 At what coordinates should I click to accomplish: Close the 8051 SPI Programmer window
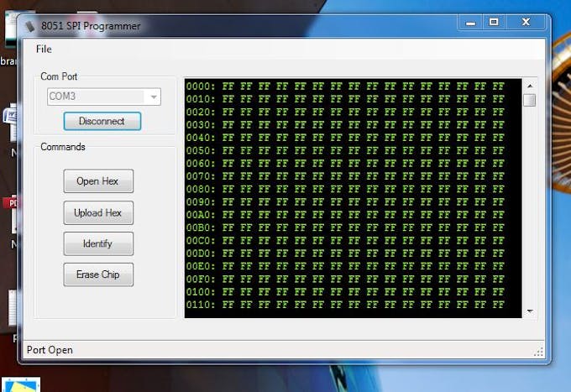(526, 22)
